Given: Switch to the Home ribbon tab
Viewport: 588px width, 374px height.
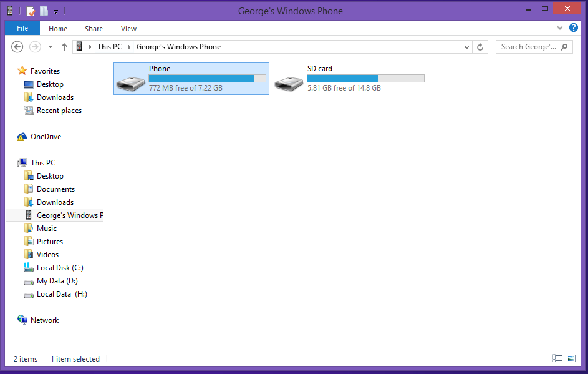Looking at the screenshot, I should coord(58,29).
